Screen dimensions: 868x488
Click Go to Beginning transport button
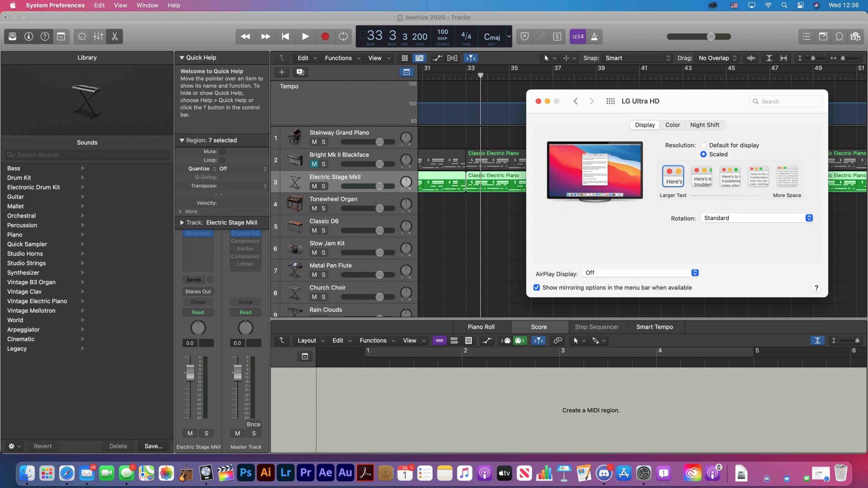(285, 36)
